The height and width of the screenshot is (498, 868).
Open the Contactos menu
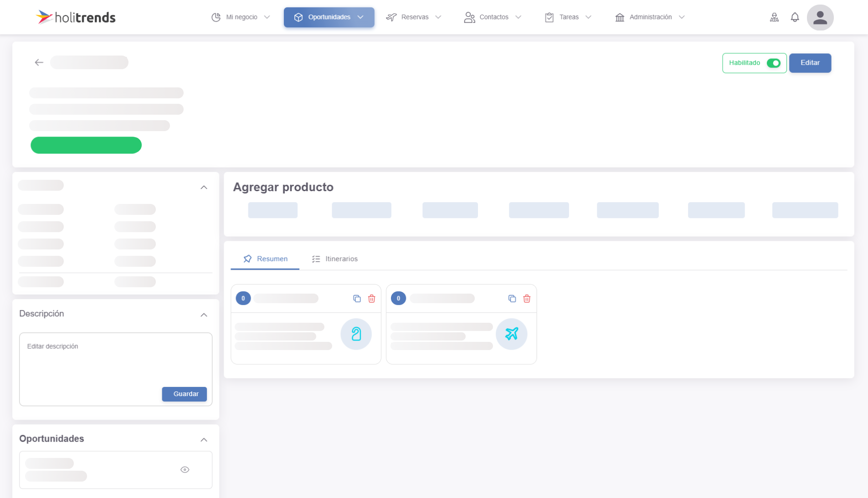(x=493, y=17)
